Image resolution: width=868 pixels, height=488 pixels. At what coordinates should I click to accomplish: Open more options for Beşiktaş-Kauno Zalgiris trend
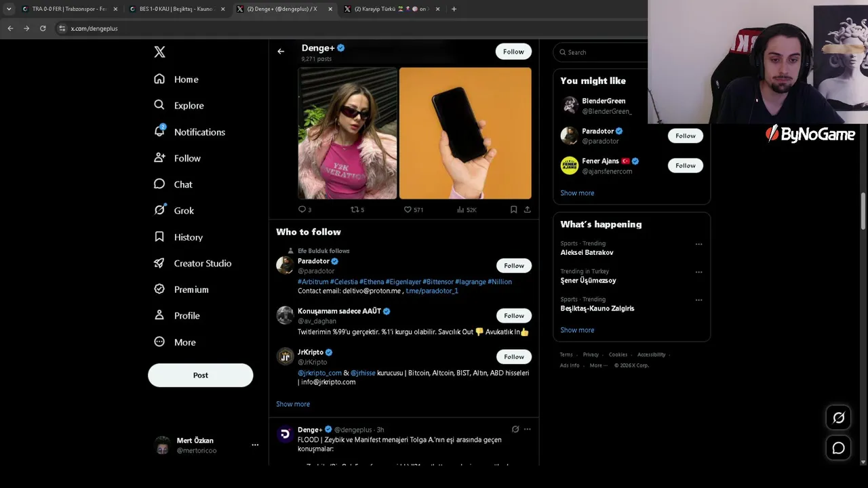pos(698,300)
